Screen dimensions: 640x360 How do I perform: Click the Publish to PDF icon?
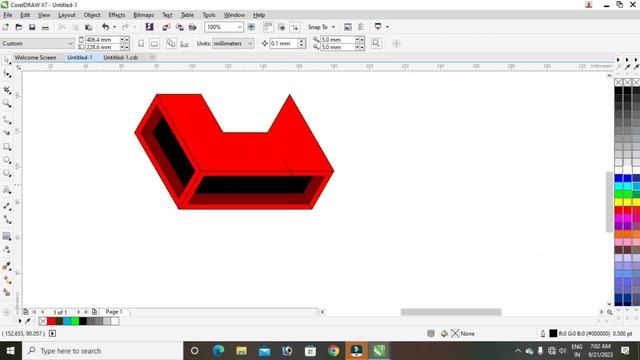pyautogui.click(x=193, y=27)
